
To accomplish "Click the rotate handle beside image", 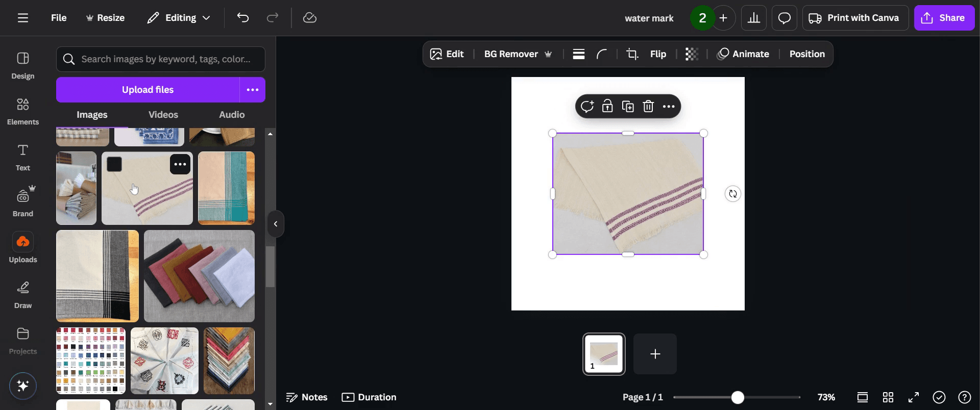I will click(733, 194).
